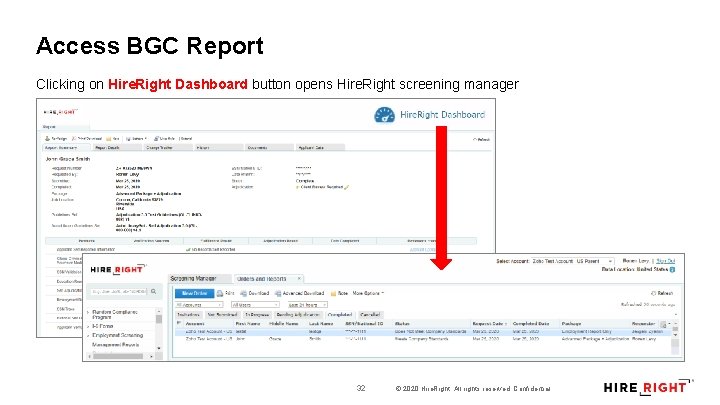
Task: Click the Download label in Screening Manager
Action: point(259,293)
